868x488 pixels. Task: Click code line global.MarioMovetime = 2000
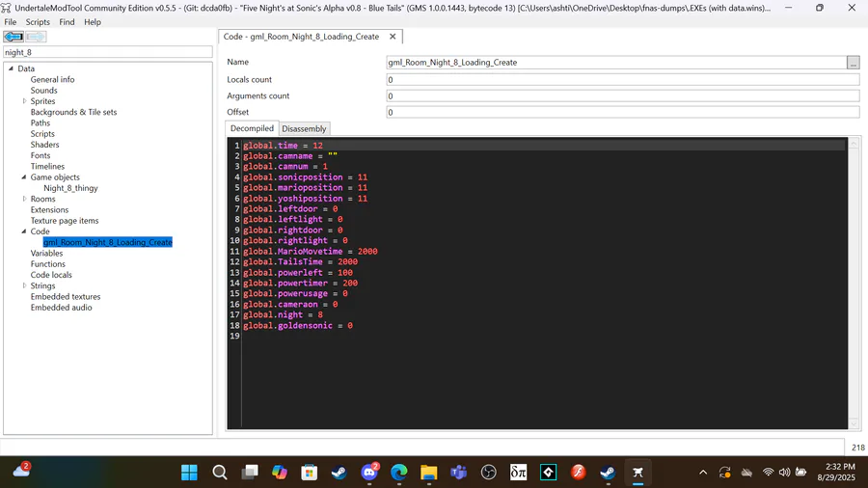(310, 251)
